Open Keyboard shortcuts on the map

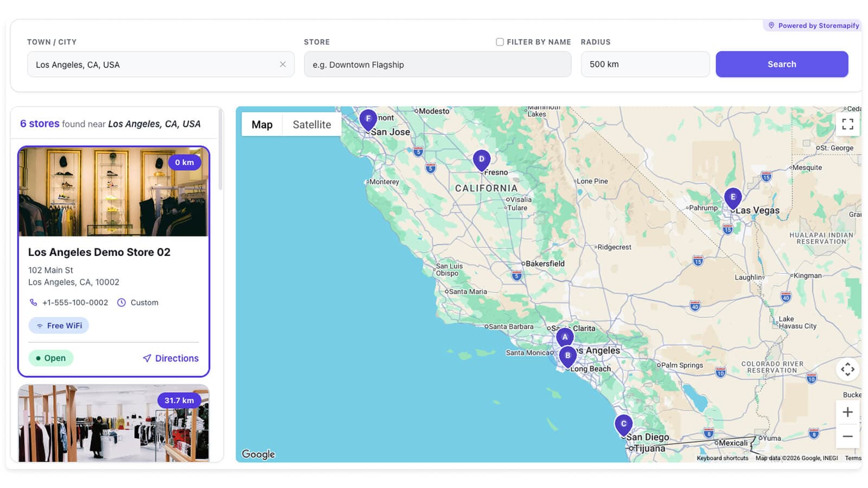click(722, 458)
